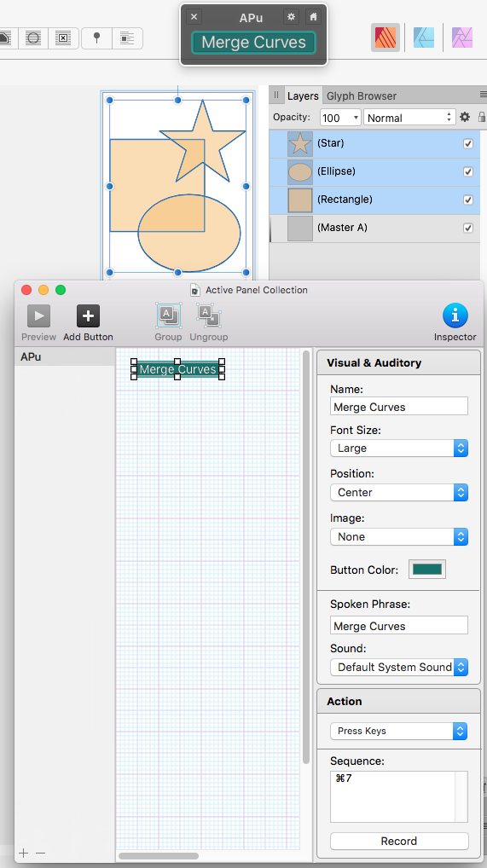Screen dimensions: 487x868
Task: Click the Record button
Action: [399, 841]
